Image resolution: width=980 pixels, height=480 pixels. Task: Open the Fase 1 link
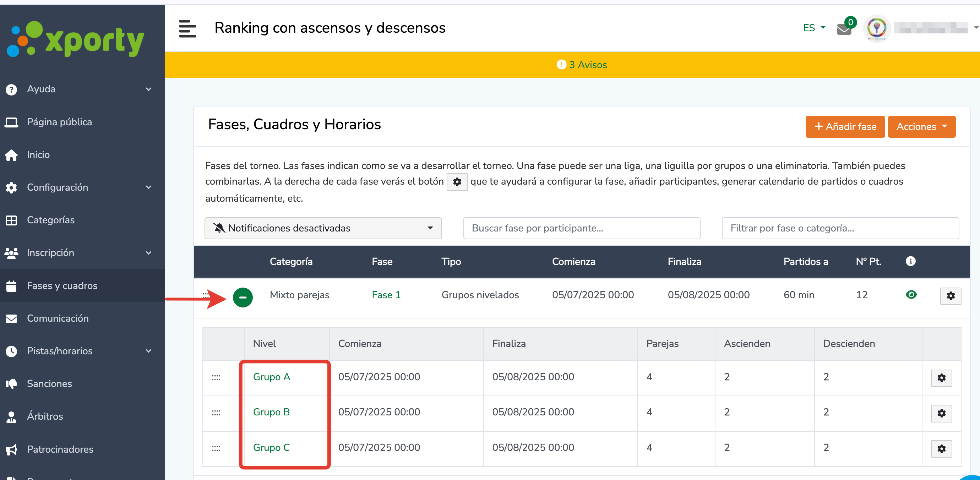point(386,295)
